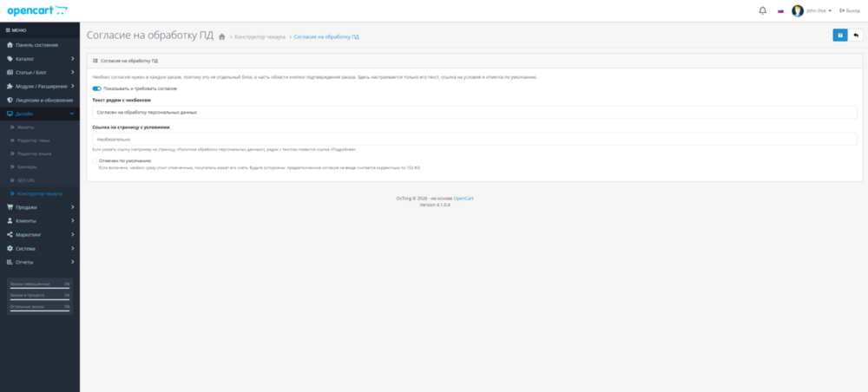Viewport: 868px width, 392px height.
Task: Click the logout icon beside Выход
Action: click(x=842, y=10)
